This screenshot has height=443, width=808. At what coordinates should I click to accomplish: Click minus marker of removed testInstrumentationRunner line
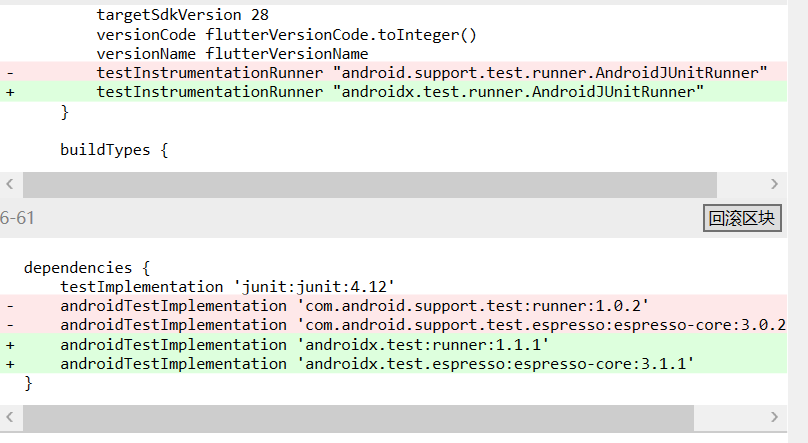[10, 73]
